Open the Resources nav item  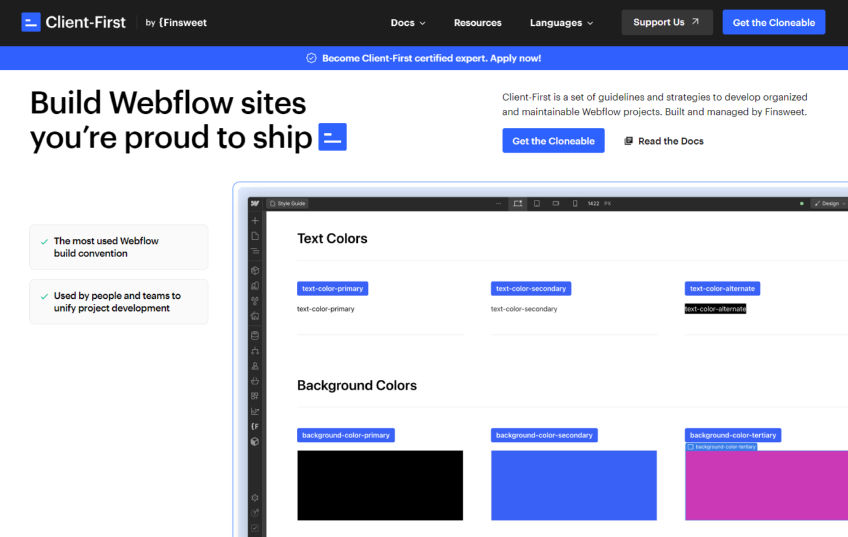click(x=478, y=23)
